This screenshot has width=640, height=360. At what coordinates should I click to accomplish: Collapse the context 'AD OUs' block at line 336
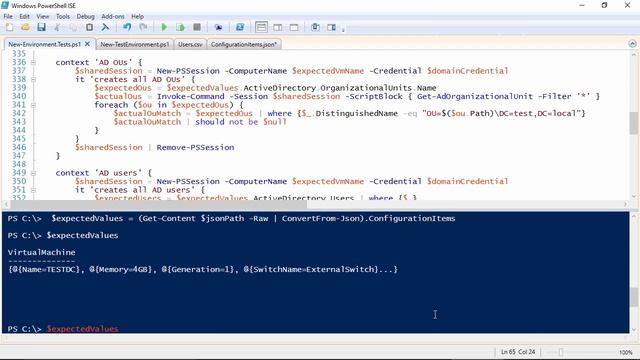pyautogui.click(x=33, y=62)
